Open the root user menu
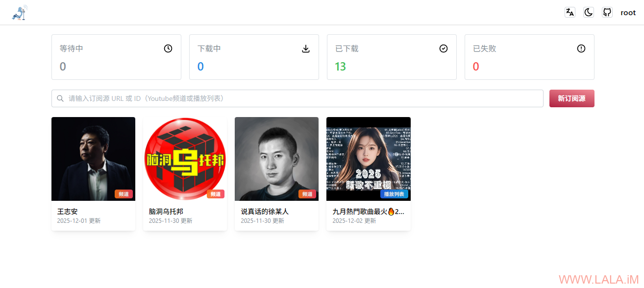Screen dimensions: 644x288 tap(628, 13)
